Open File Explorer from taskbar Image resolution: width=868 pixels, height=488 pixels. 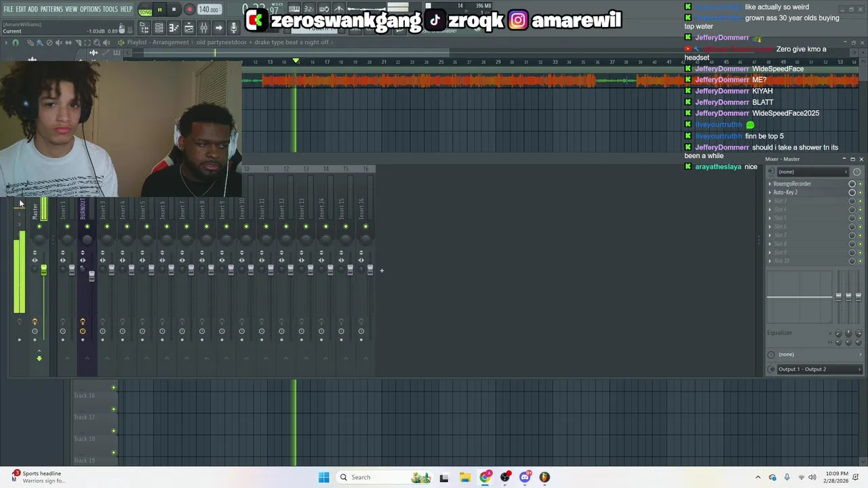tap(465, 477)
